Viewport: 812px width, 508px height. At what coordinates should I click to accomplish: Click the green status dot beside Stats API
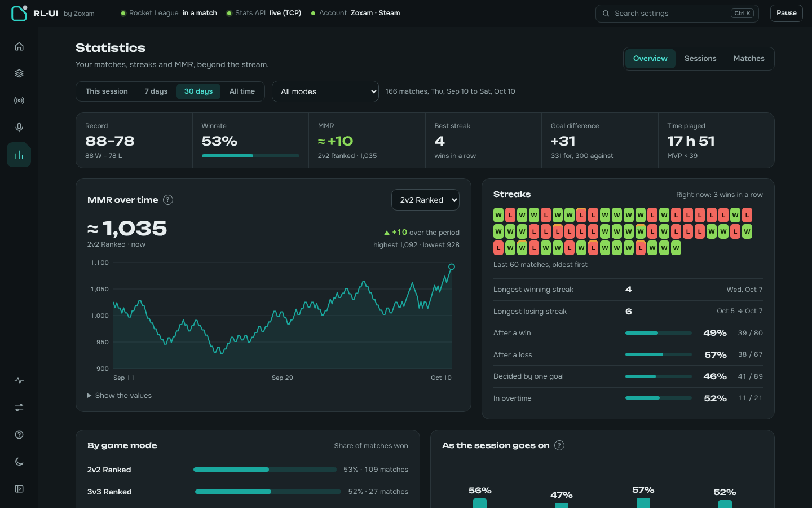coord(229,14)
